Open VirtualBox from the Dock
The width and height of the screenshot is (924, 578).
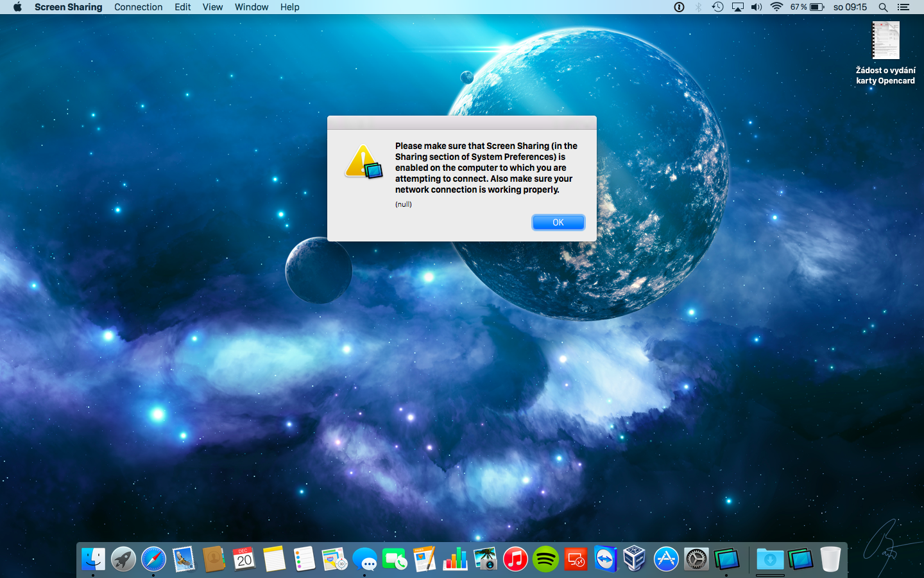pos(635,559)
